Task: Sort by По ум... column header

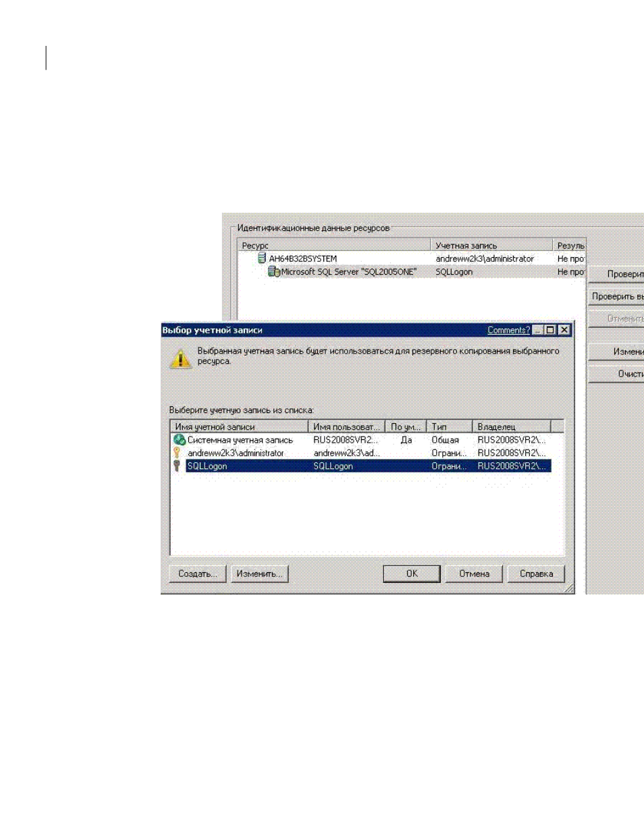Action: click(x=406, y=426)
